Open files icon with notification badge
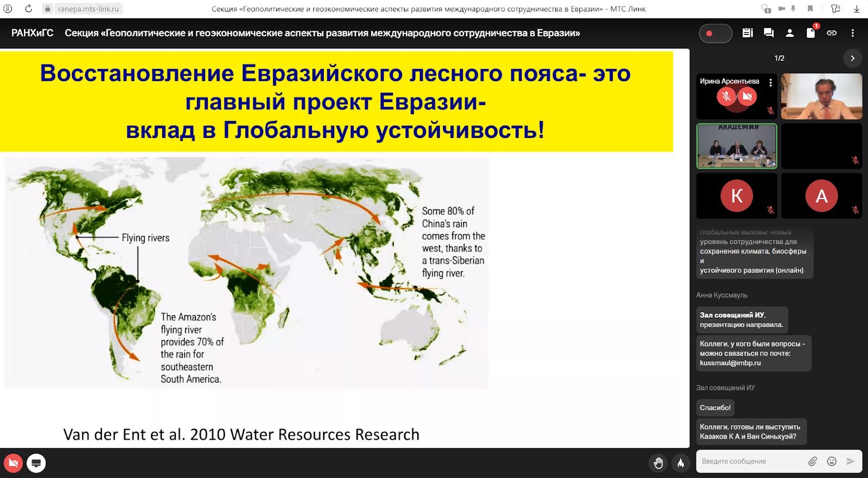The height and width of the screenshot is (478, 868). (811, 33)
